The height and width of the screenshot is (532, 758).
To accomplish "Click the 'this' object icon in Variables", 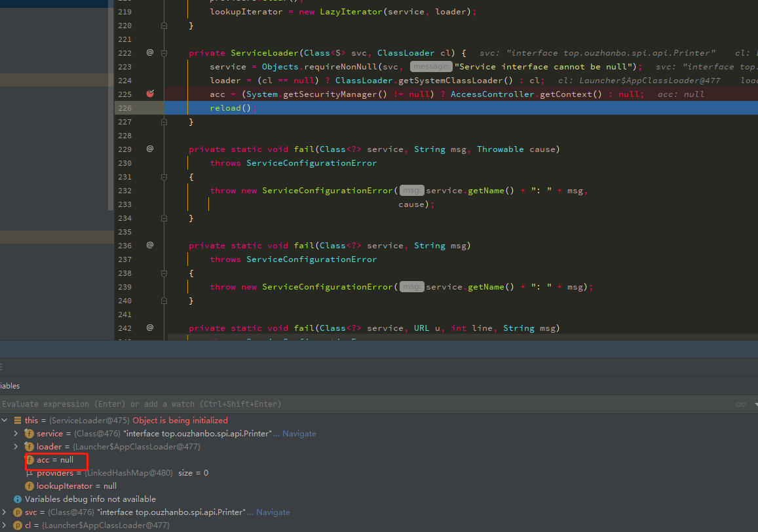I will (18, 420).
